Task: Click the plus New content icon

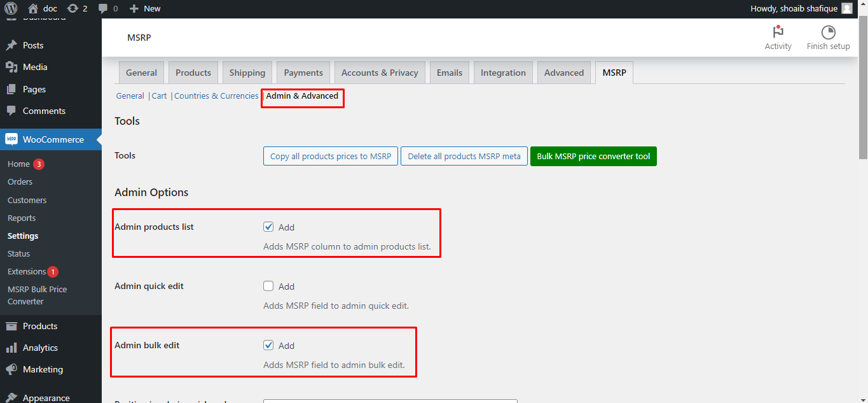Action: tap(134, 8)
